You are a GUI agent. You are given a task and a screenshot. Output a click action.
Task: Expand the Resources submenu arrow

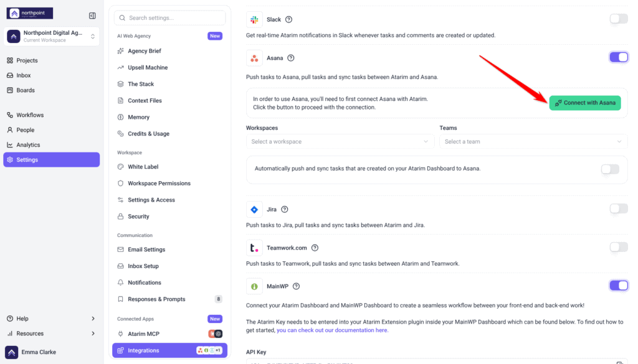[x=93, y=334]
